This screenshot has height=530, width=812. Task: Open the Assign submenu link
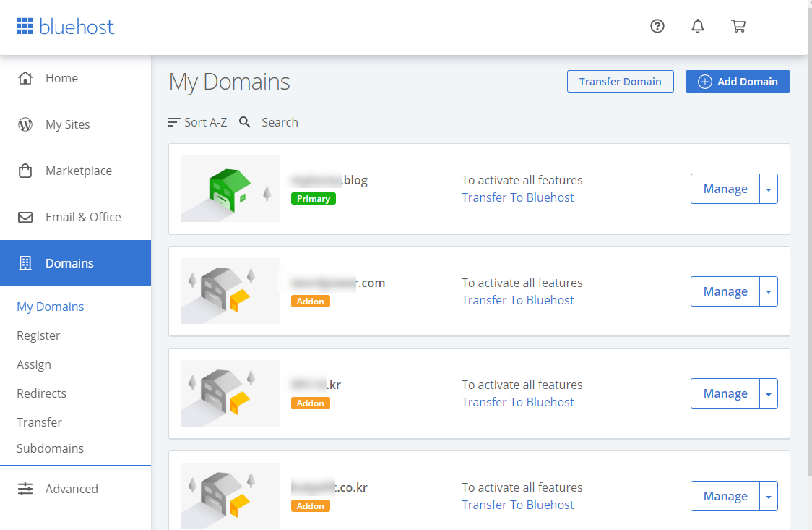point(34,364)
